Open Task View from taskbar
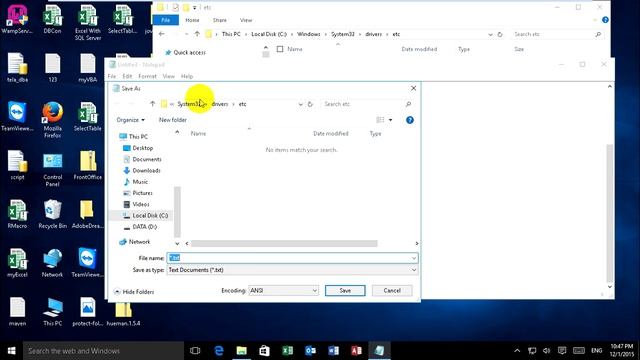Viewport: 640px width, 360px height. click(x=195, y=351)
